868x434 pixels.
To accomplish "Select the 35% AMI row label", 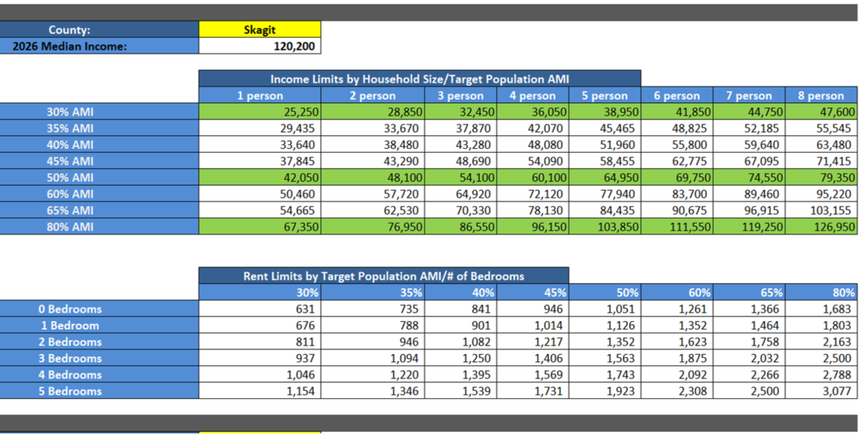I will [x=99, y=128].
